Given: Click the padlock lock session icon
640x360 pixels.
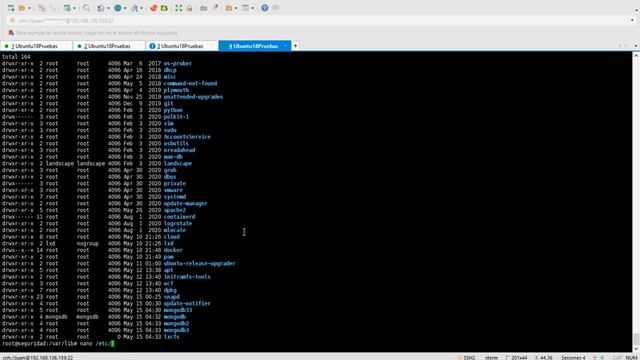Looking at the screenshot, I should [189, 8].
